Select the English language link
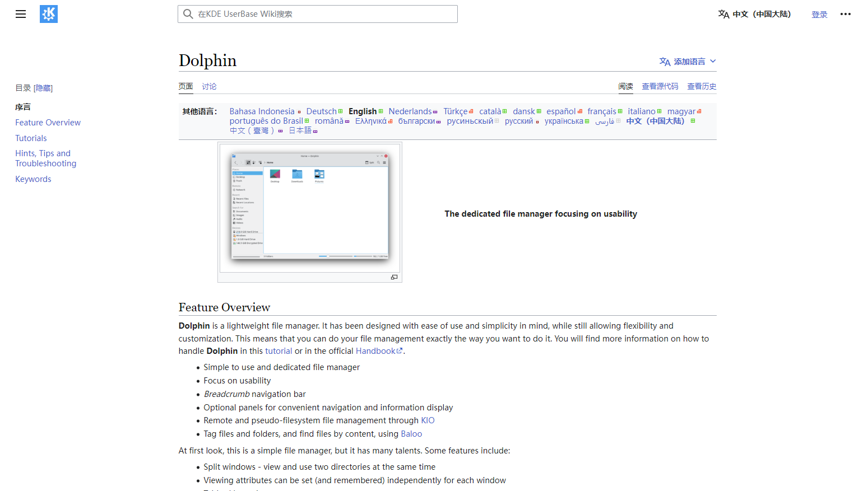 pyautogui.click(x=363, y=111)
